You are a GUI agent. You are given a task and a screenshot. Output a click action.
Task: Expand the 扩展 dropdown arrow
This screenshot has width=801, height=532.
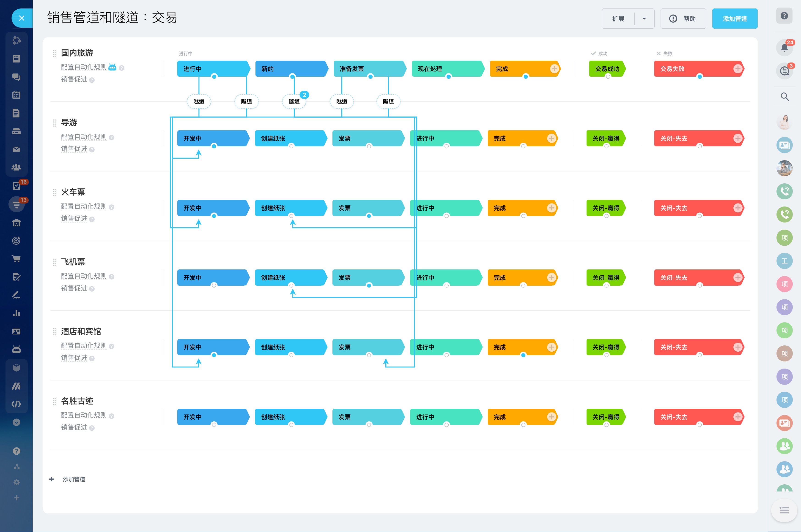pos(644,19)
